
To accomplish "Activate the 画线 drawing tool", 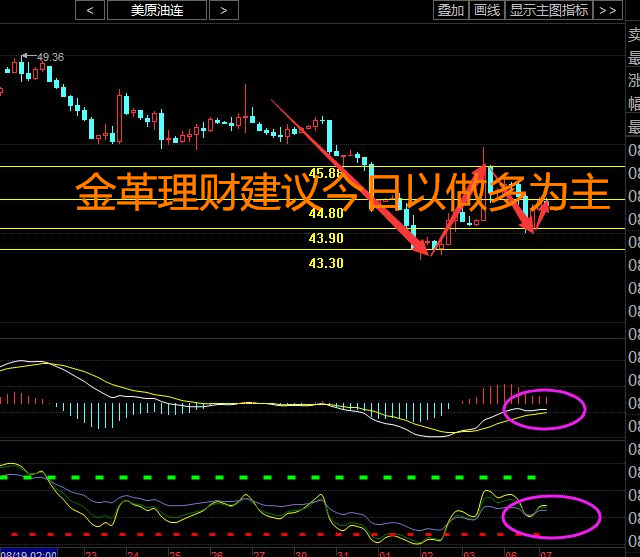I will point(487,10).
